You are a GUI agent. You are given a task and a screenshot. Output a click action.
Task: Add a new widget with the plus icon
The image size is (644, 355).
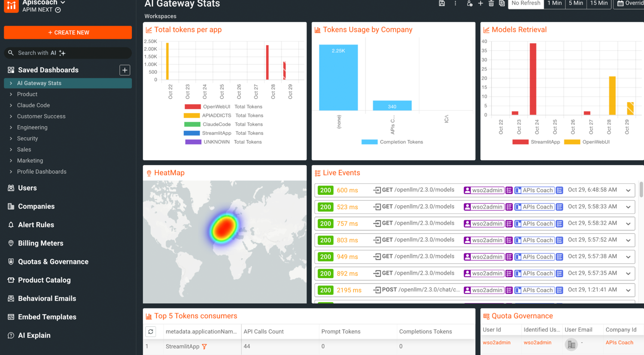pos(480,3)
